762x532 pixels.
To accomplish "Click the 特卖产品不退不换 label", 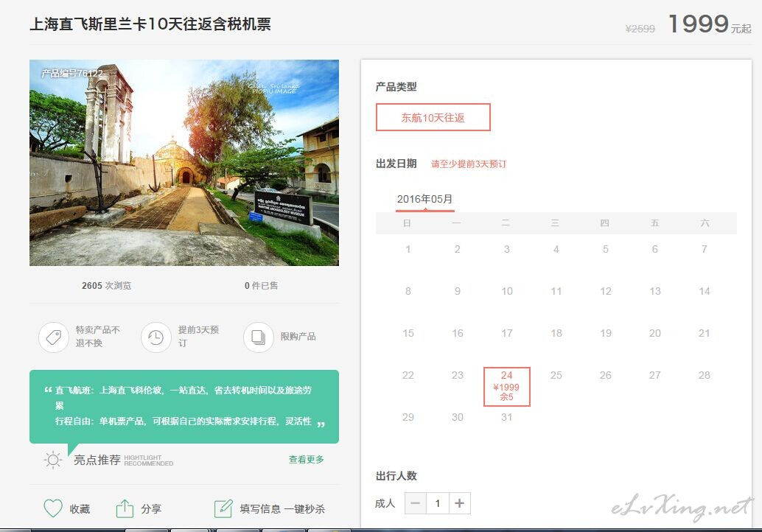I will (98, 336).
